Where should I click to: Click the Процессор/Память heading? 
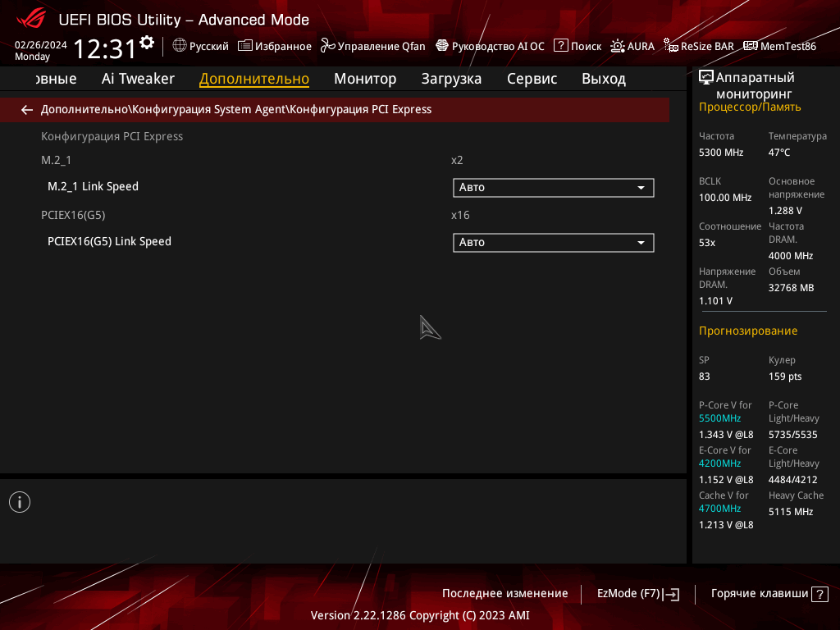[750, 107]
